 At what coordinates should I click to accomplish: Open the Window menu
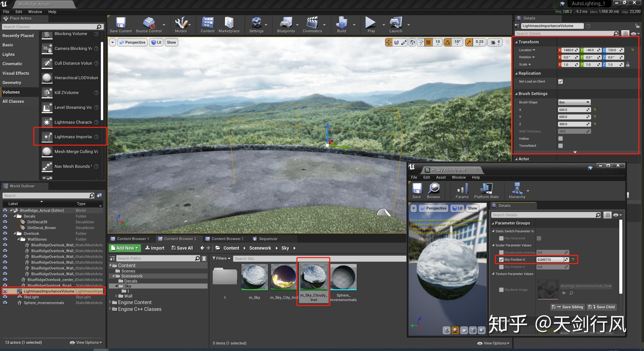[x=35, y=12]
